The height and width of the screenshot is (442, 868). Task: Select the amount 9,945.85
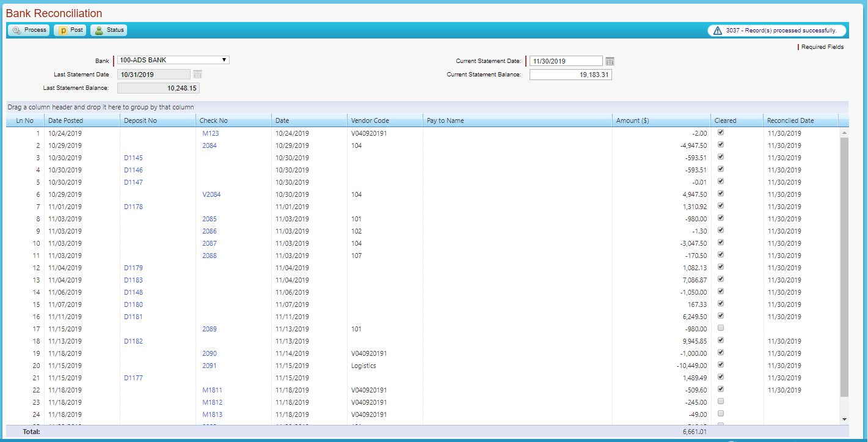695,341
